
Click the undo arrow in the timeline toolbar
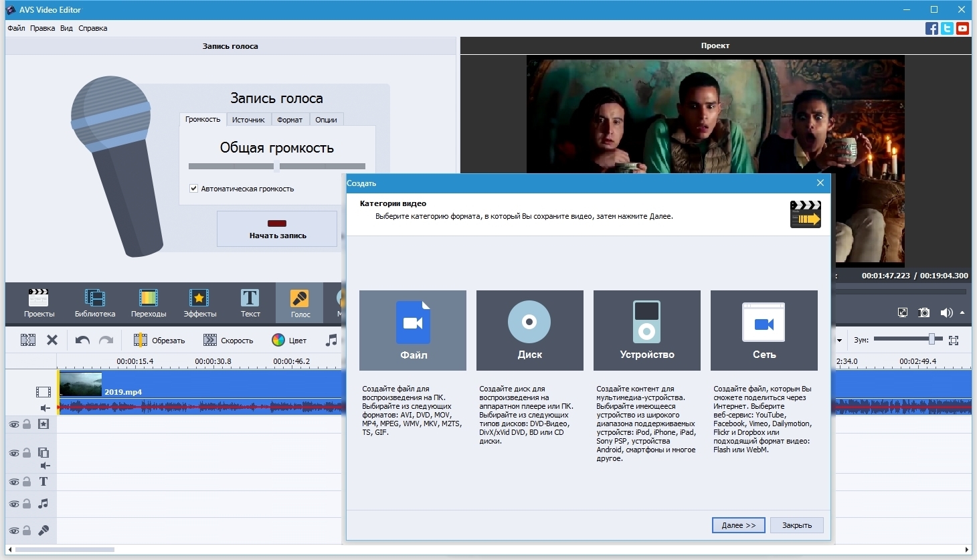point(82,341)
